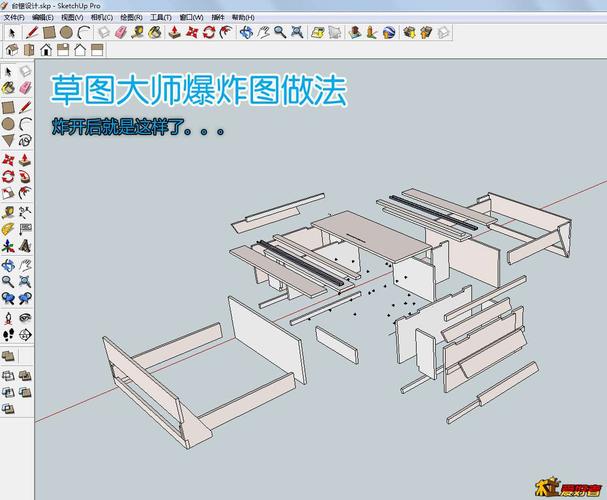Open the 绘图(R) menu
Screen dimensions: 607x500
pyautogui.click(x=131, y=17)
